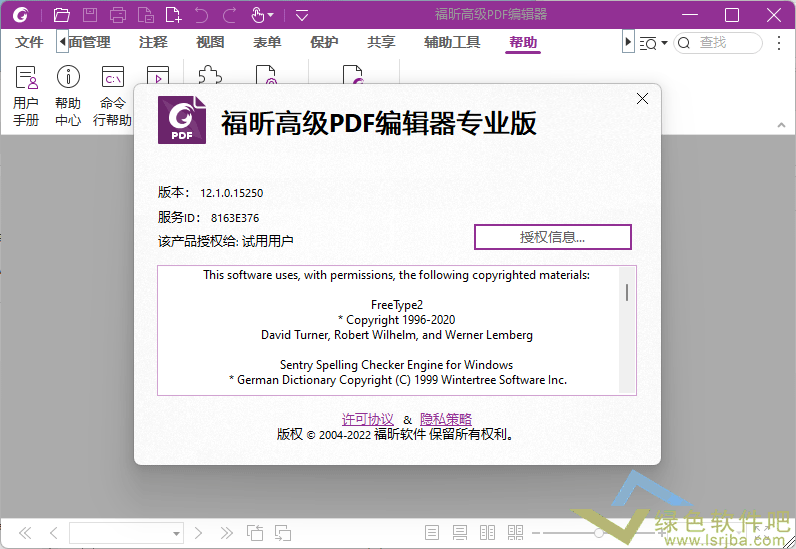This screenshot has width=796, height=549.
Task: Open the 许可协议 license agreement link
Action: pos(367,419)
